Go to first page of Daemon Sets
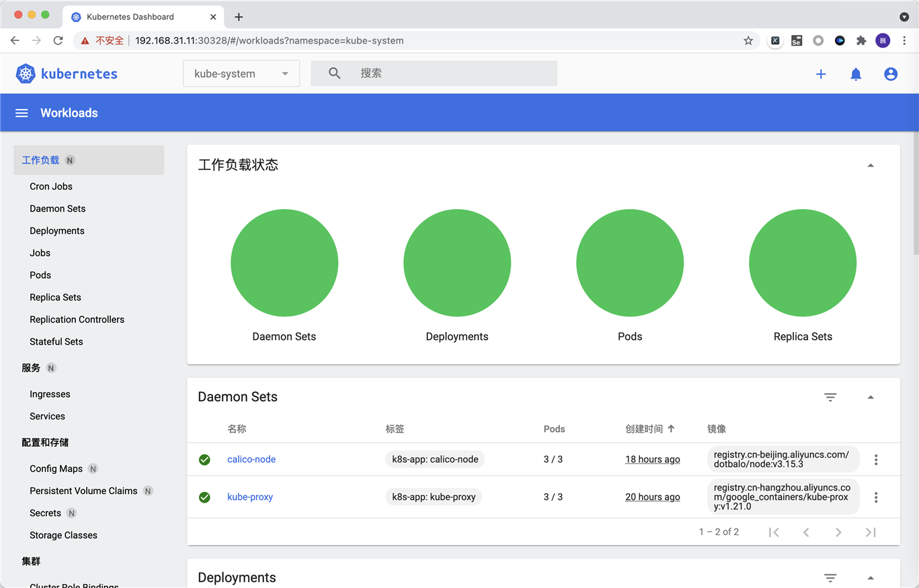 [x=774, y=532]
